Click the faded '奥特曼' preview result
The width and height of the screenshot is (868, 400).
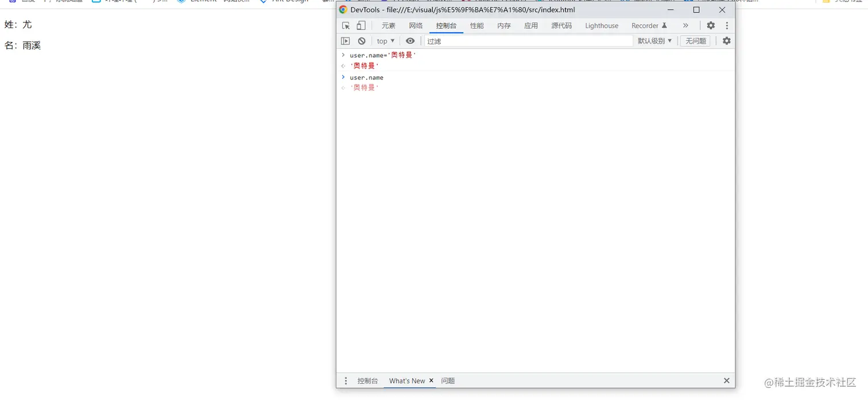365,87
